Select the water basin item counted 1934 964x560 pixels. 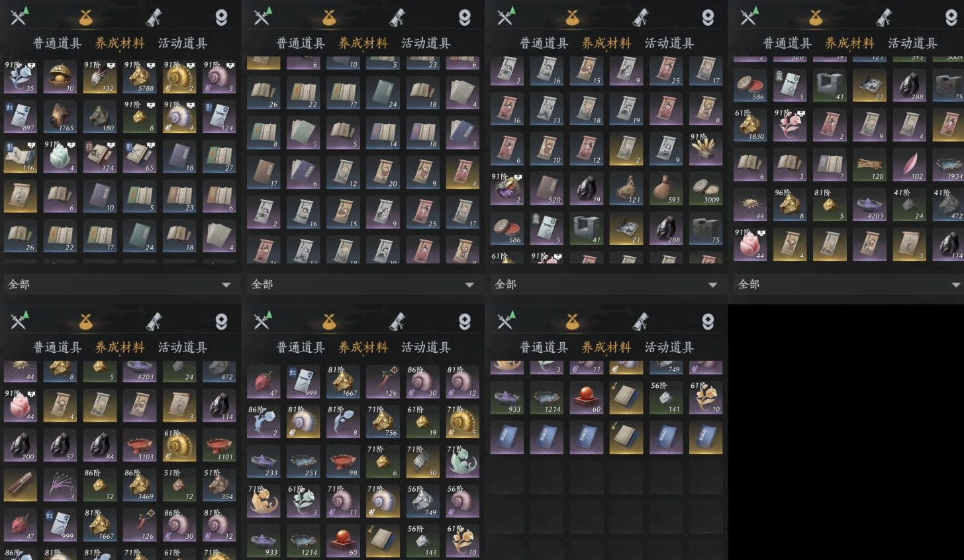click(x=948, y=165)
